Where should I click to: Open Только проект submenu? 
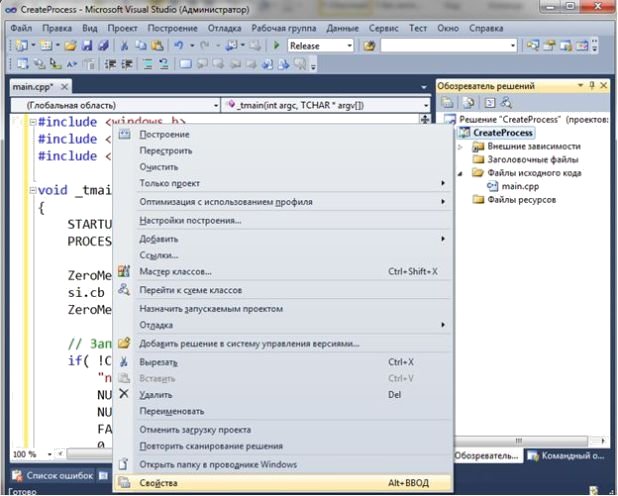283,183
